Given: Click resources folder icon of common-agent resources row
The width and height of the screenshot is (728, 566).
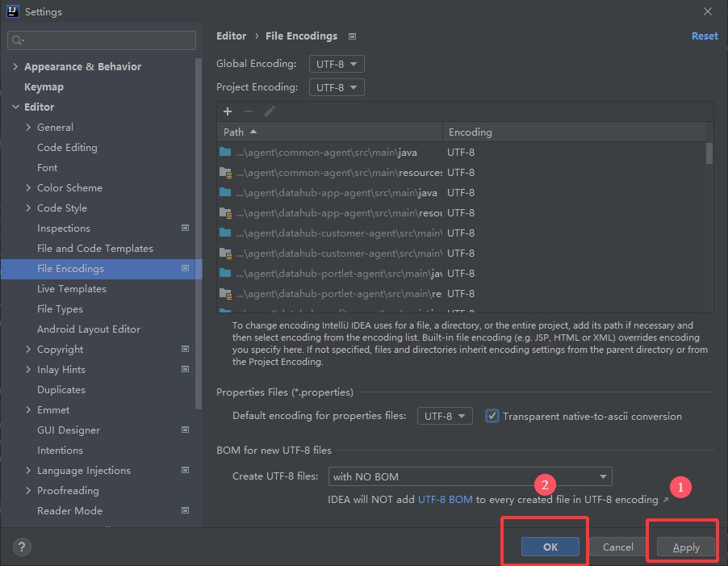Looking at the screenshot, I should 226,173.
